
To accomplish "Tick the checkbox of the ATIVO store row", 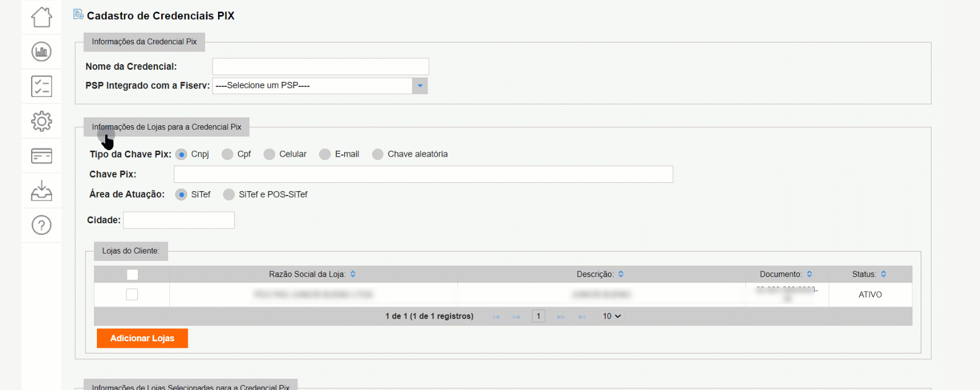I will point(132,295).
